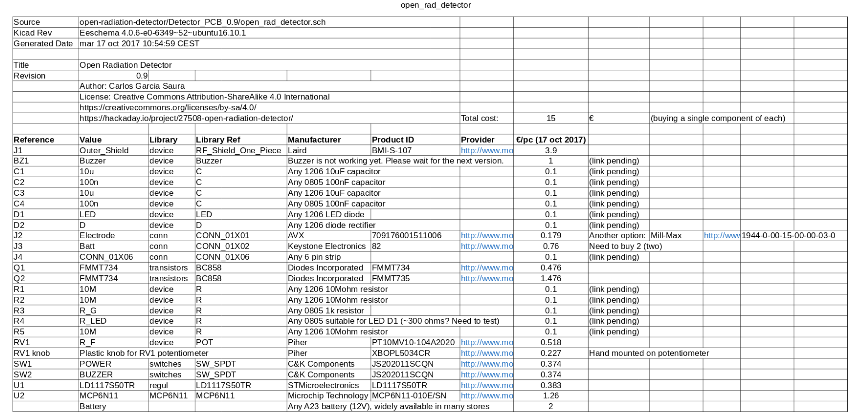Select the 'Value' header cell
Image resolution: width=858 pixels, height=417 pixels.
(x=113, y=140)
